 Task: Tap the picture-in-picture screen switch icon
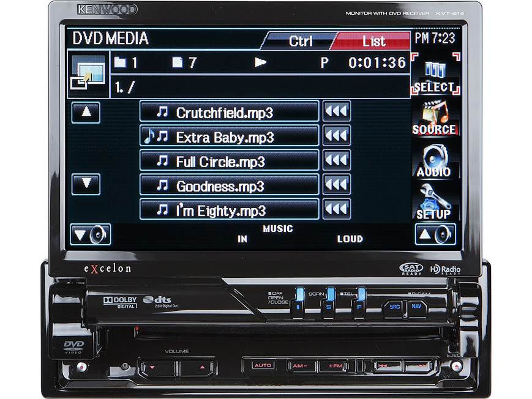(88, 74)
